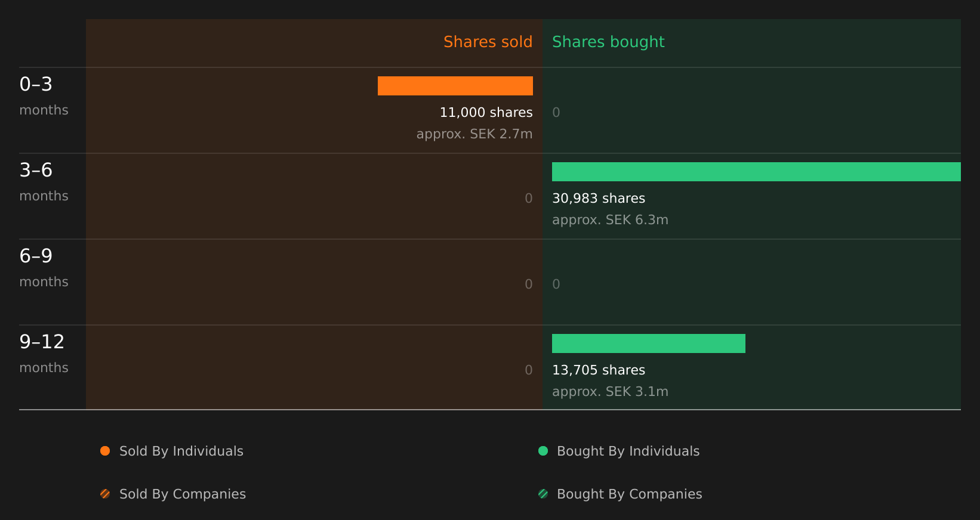Click the zero sold value in 3–6 months row

(x=529, y=198)
